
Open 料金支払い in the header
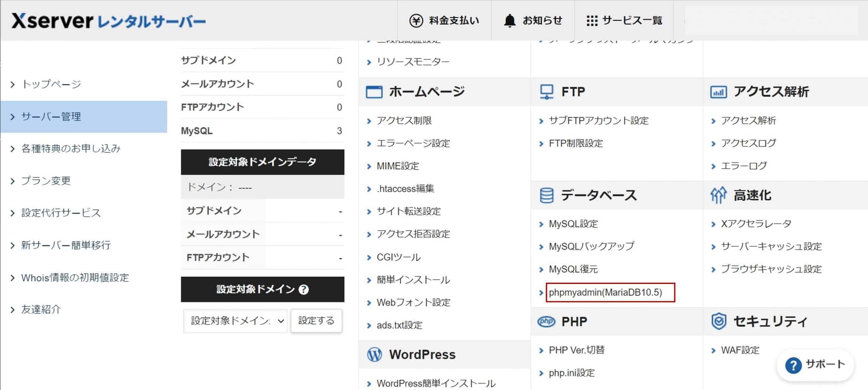[444, 21]
